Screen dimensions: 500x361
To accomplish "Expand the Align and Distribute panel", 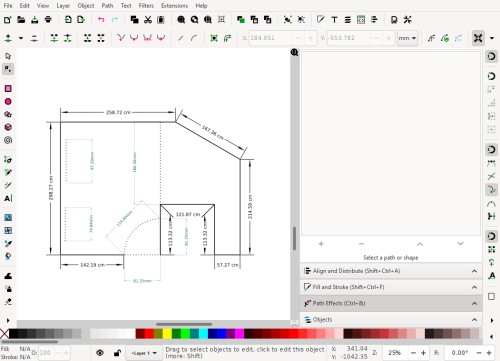I will coord(391,271).
